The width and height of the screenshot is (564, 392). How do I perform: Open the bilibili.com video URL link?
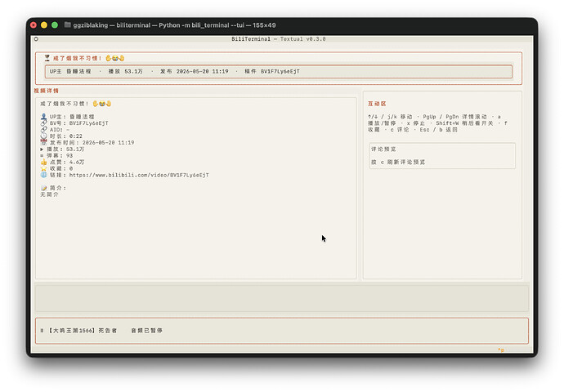coord(139,175)
